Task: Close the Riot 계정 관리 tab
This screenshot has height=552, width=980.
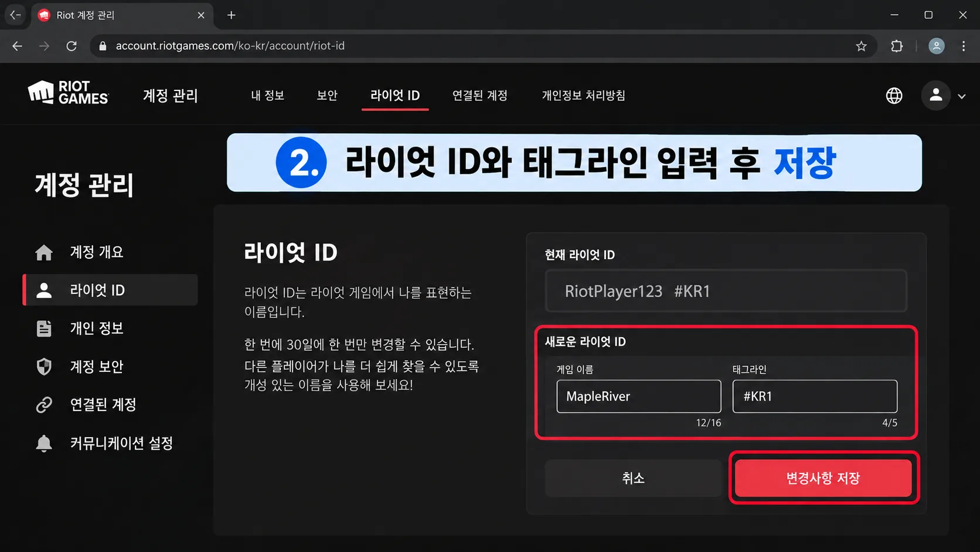Action: (x=201, y=15)
